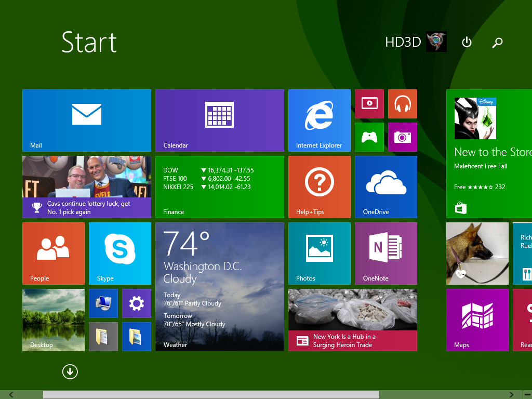Open the Music headphones tile
Screen dimensions: 532x399
coord(403,104)
